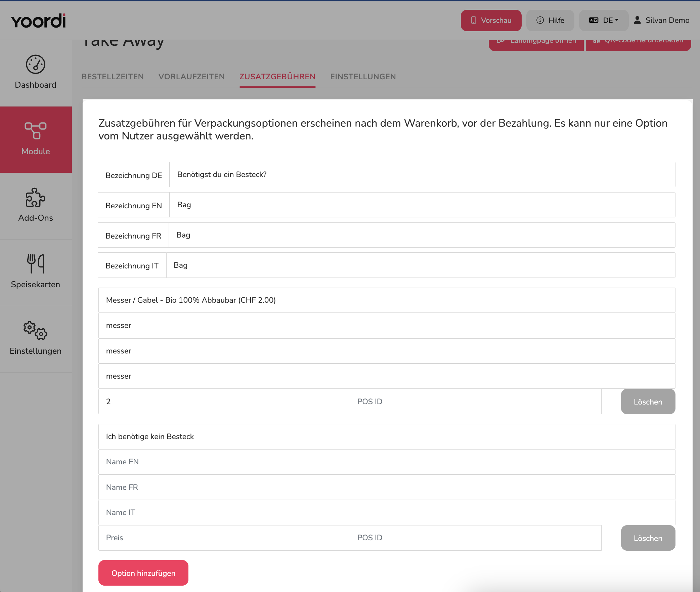This screenshot has width=700, height=592.
Task: Open Add-Ons puzzle piece icon
Action: (36, 197)
